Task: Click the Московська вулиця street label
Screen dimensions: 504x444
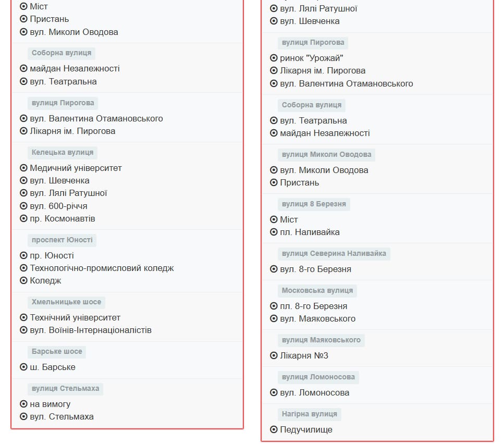Action: (317, 290)
